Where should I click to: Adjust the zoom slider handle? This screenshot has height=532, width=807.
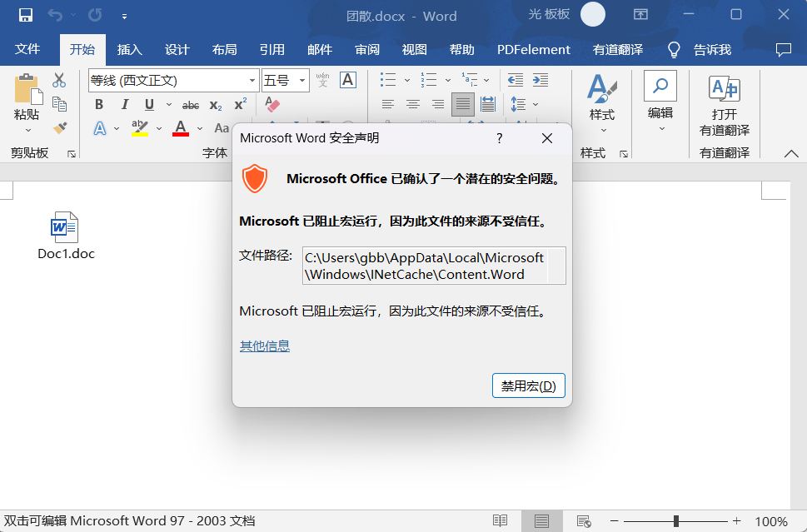click(675, 521)
